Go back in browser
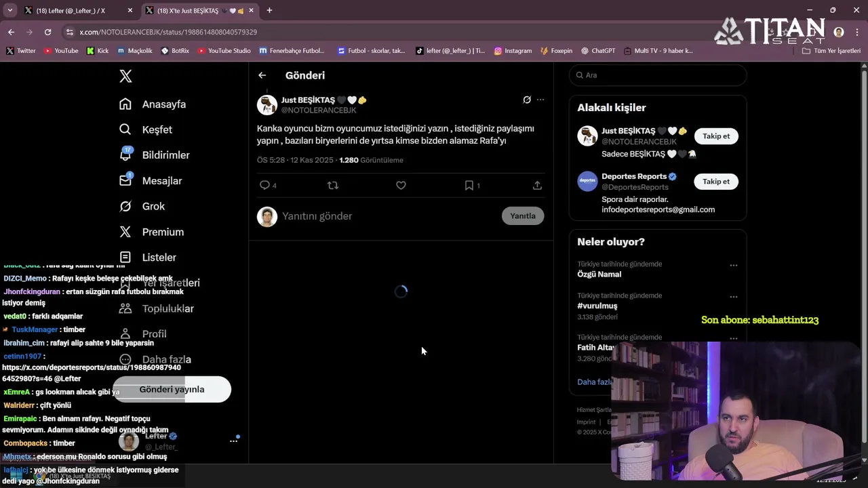 tap(11, 32)
